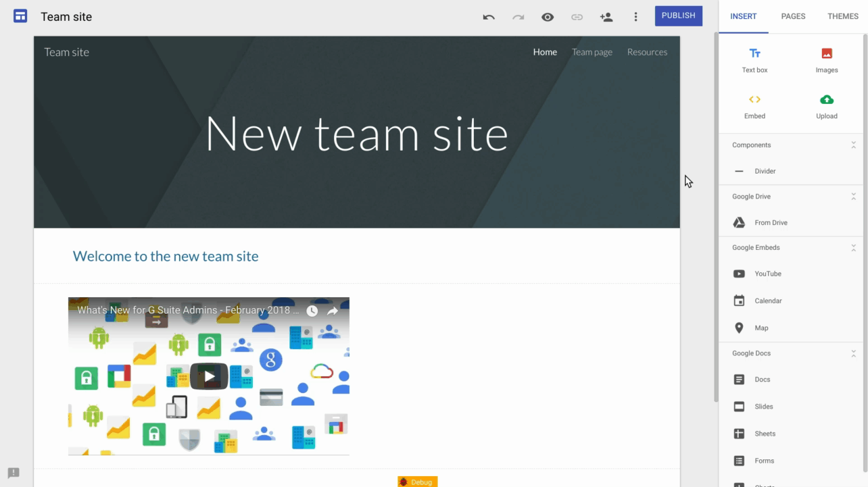Open the Team page navigation link
The width and height of the screenshot is (868, 487).
[x=592, y=51]
